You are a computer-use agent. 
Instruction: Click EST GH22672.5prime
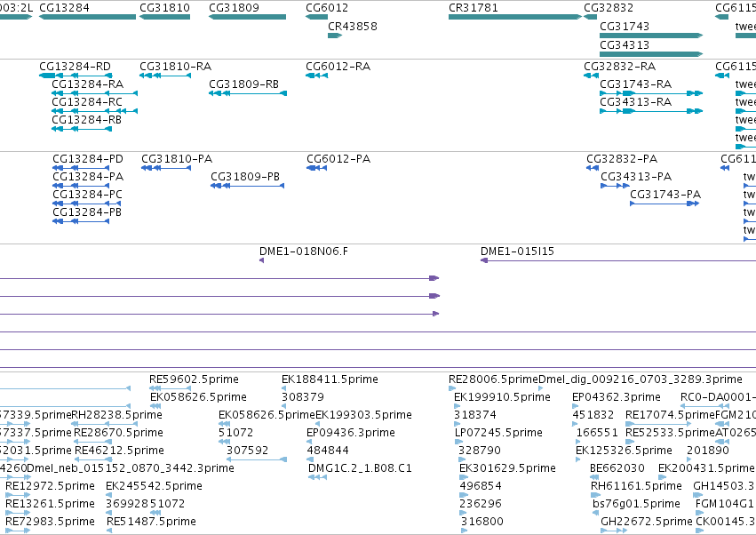pyautogui.click(x=612, y=531)
